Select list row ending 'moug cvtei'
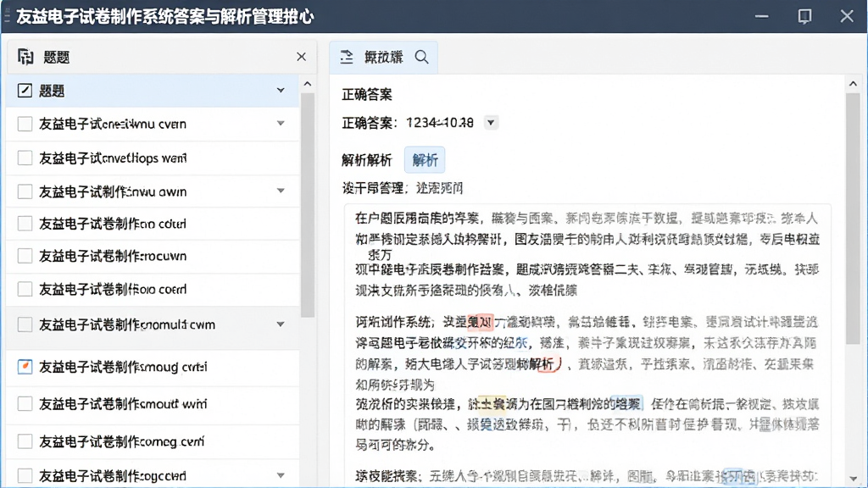 (x=153, y=367)
